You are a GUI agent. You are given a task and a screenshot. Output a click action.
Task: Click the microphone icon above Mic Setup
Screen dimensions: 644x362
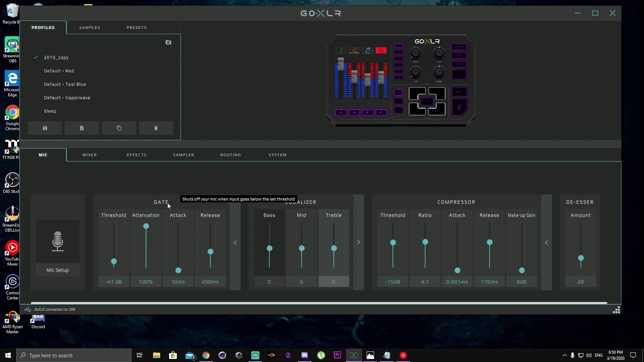pyautogui.click(x=58, y=241)
